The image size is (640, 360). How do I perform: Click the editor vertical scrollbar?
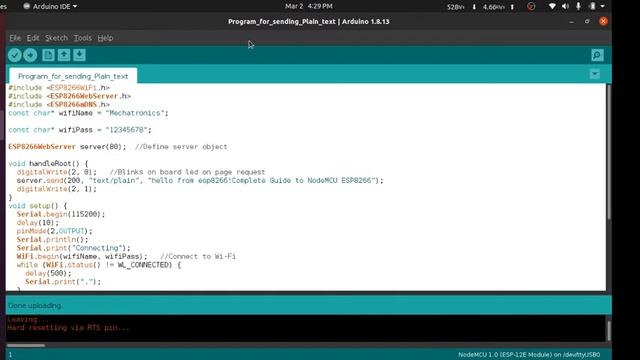609,152
